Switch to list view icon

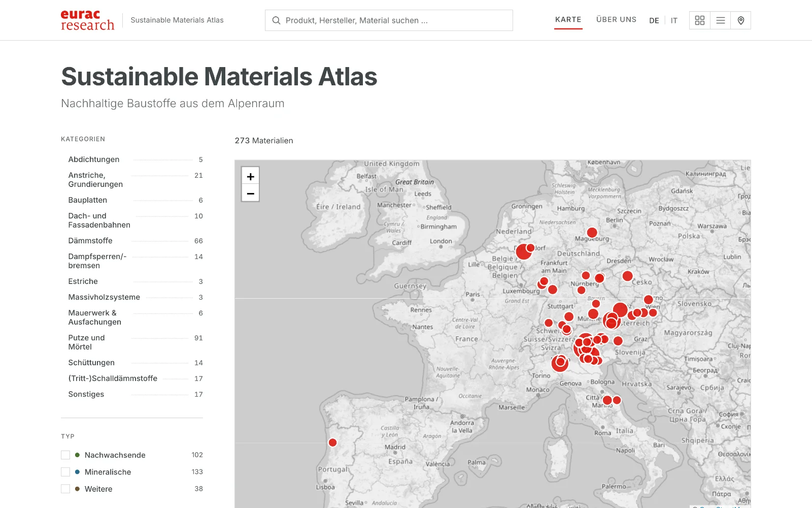click(721, 20)
